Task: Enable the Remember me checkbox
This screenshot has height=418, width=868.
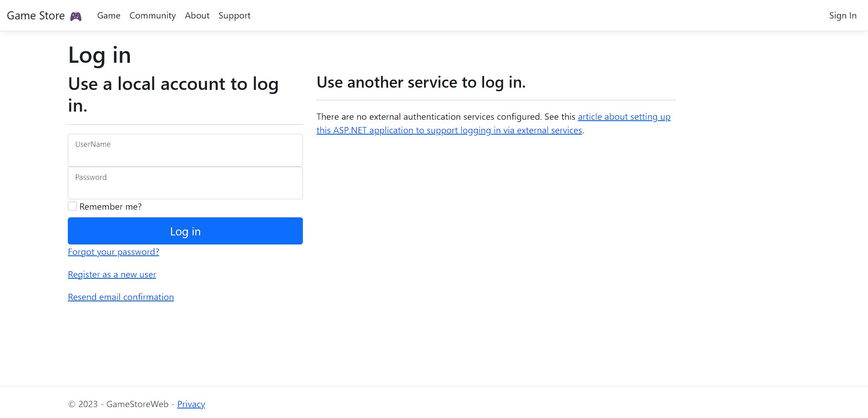Action: [72, 206]
